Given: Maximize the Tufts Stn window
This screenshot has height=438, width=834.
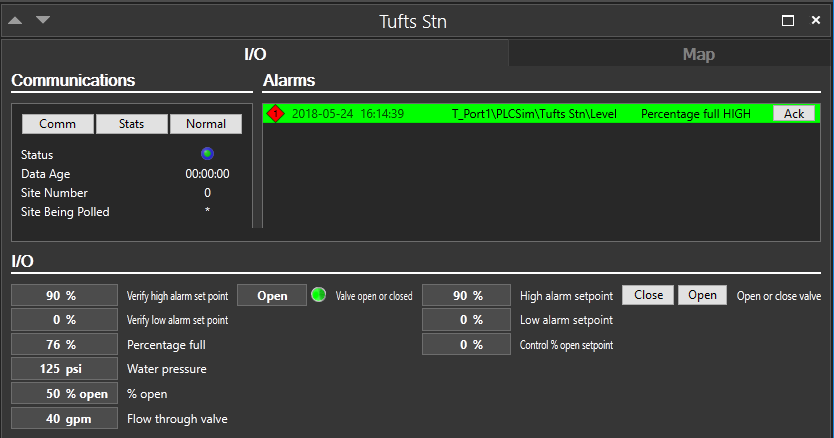Looking at the screenshot, I should (788, 21).
